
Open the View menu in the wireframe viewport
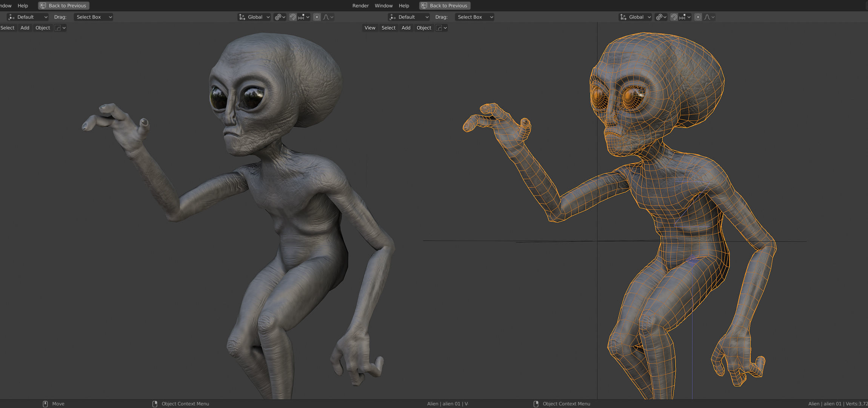pyautogui.click(x=370, y=28)
